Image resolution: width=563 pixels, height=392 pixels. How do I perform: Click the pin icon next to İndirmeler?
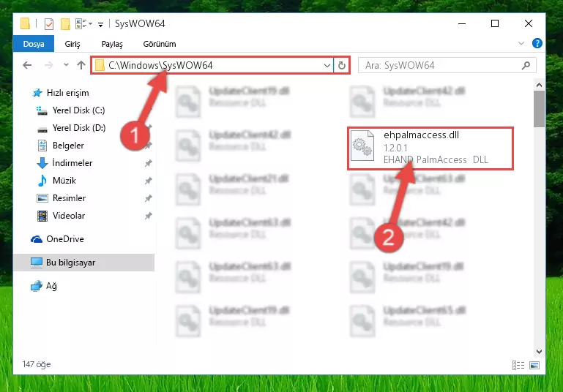pos(148,164)
